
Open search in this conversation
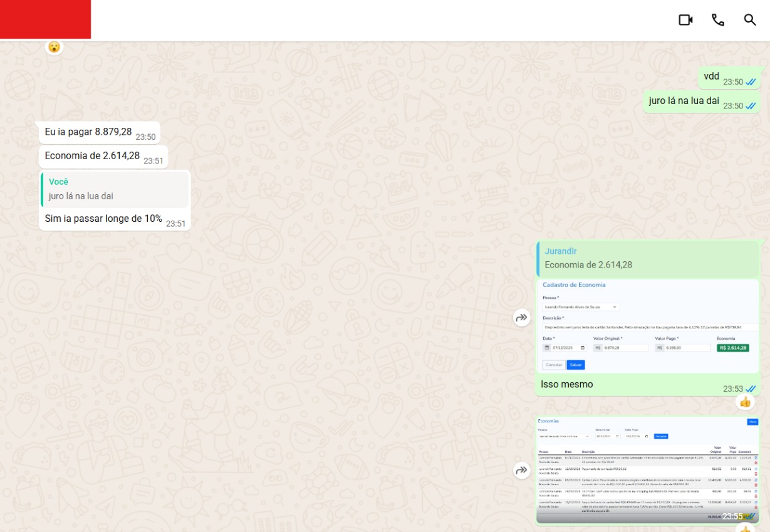click(x=750, y=20)
